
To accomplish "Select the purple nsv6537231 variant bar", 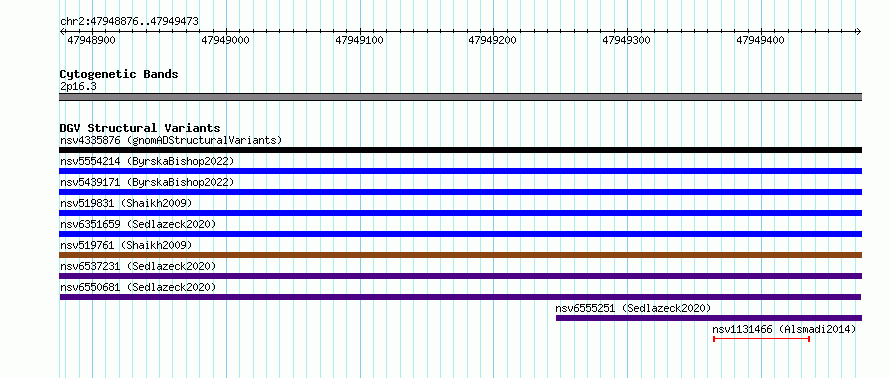I will tap(460, 276).
